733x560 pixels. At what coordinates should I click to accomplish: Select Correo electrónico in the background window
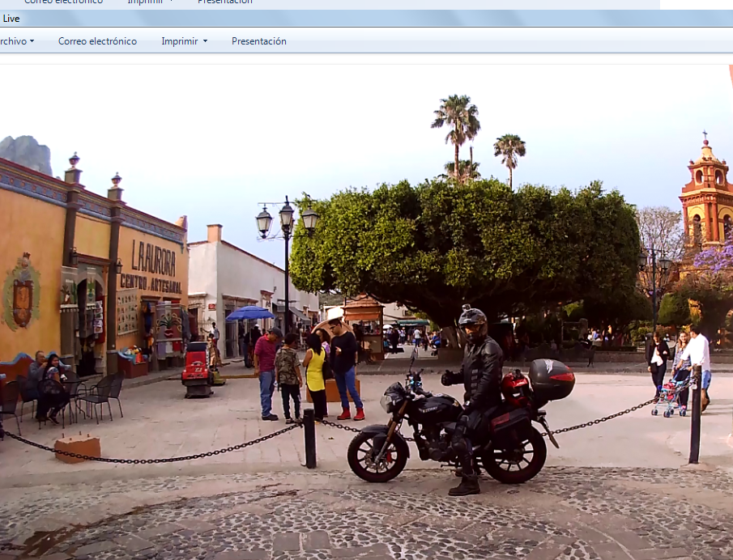[x=63, y=2]
